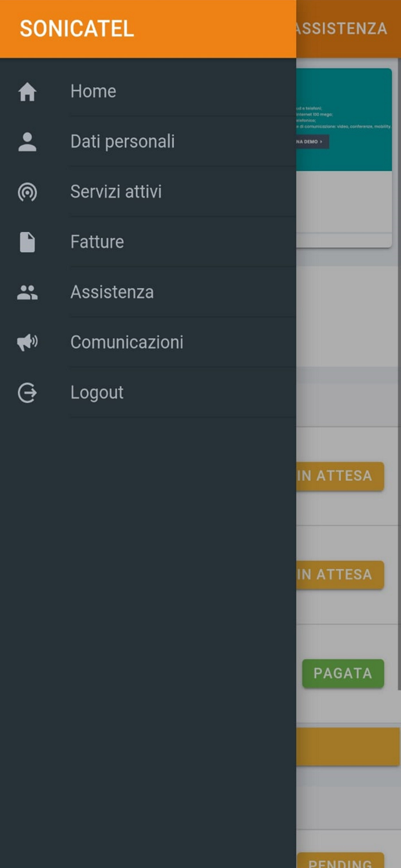The image size is (401, 868).
Task: Open the Home menu item
Action: point(93,91)
